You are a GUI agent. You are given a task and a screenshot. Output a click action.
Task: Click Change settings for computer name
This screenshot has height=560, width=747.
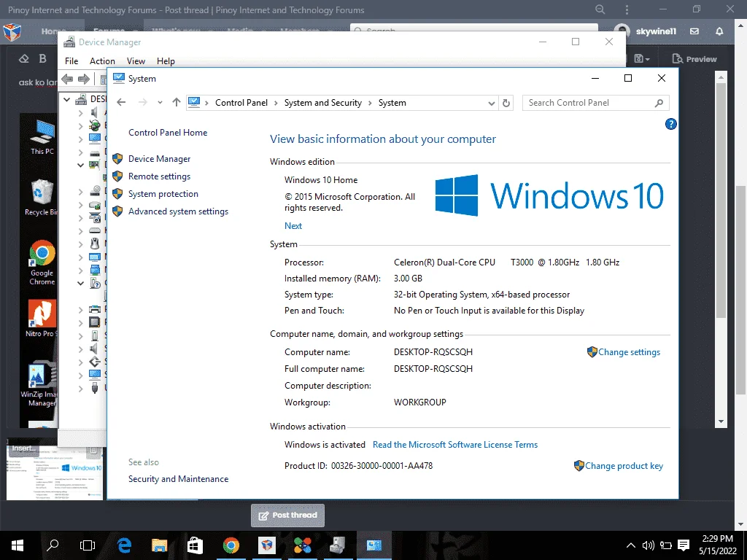[x=629, y=352]
